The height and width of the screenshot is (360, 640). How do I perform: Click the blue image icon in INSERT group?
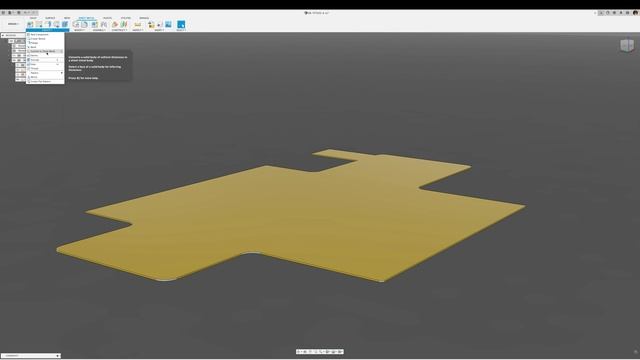[168, 24]
